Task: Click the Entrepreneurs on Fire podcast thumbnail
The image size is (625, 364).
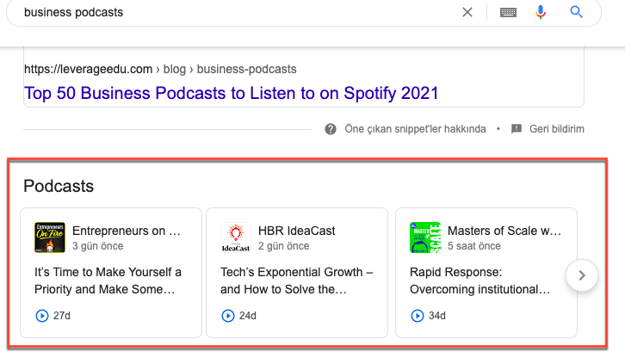Action: pyautogui.click(x=50, y=238)
